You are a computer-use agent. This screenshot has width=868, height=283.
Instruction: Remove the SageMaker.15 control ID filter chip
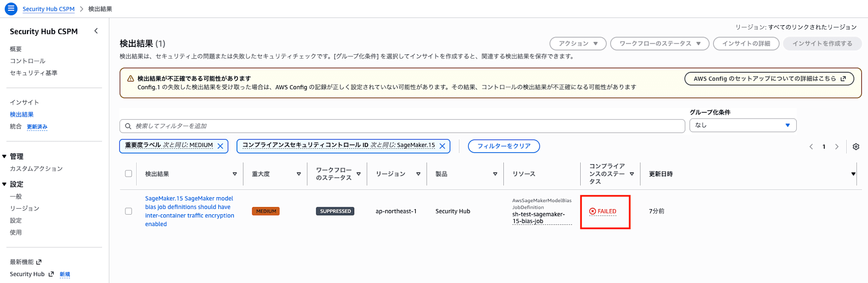point(443,146)
